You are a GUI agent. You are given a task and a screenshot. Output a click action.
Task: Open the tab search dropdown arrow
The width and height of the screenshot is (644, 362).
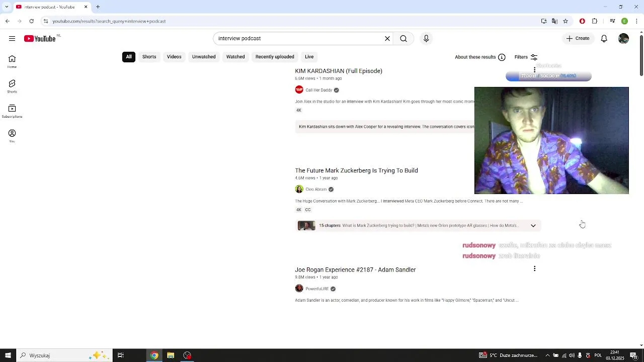coord(6,7)
